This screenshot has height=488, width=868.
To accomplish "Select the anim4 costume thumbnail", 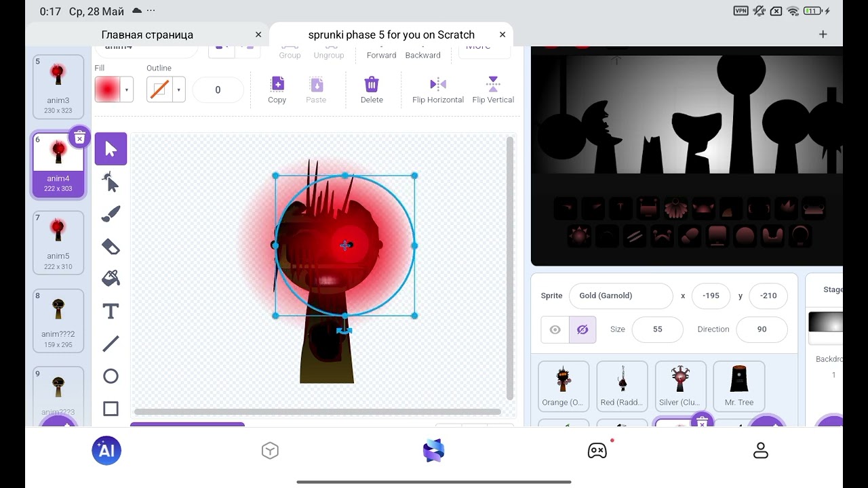I will [58, 165].
